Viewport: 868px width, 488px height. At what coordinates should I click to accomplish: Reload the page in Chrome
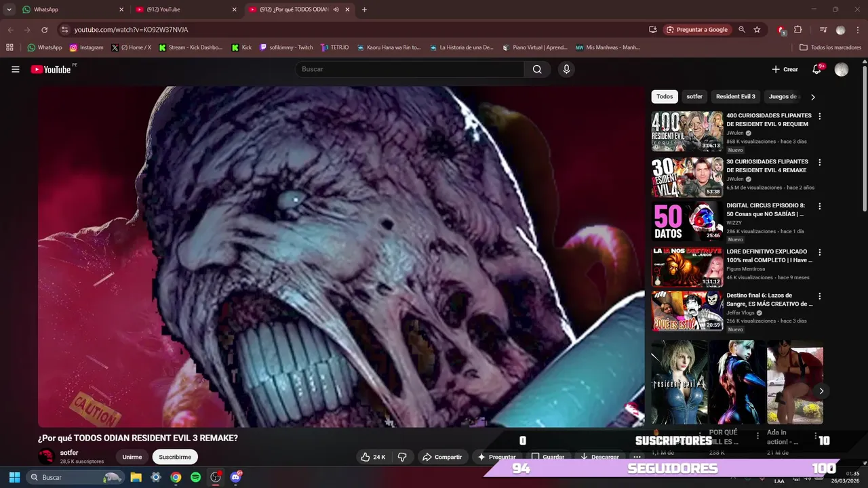pyautogui.click(x=45, y=30)
